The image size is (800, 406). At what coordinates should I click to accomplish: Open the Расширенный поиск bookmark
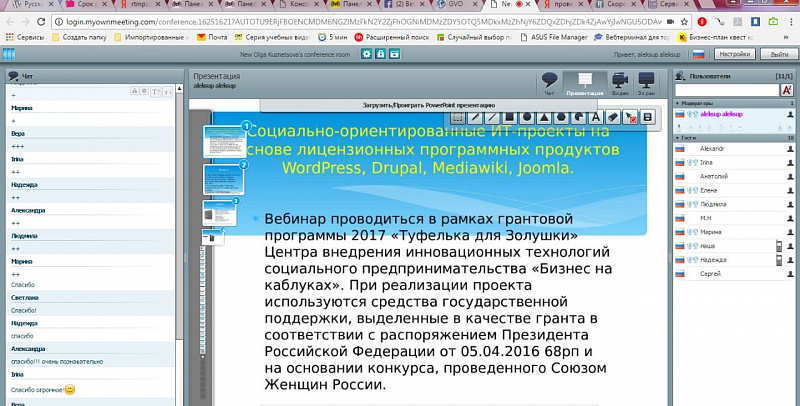[392, 37]
